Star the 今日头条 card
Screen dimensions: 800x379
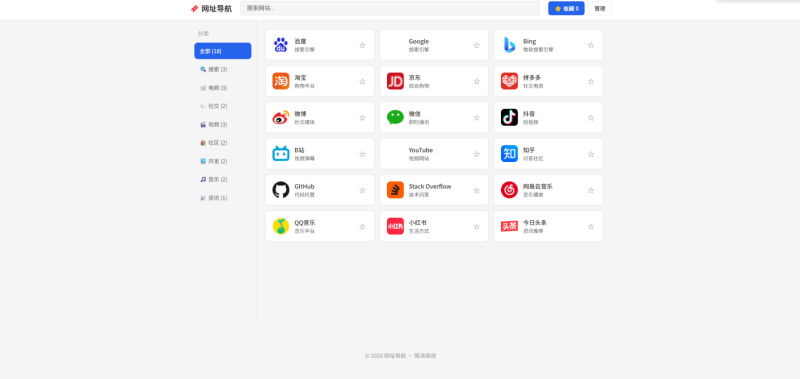pos(591,226)
